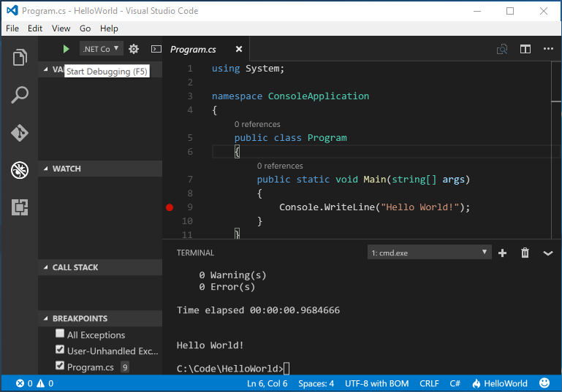This screenshot has width=562, height=392.
Task: Open the Help menu
Action: click(109, 28)
